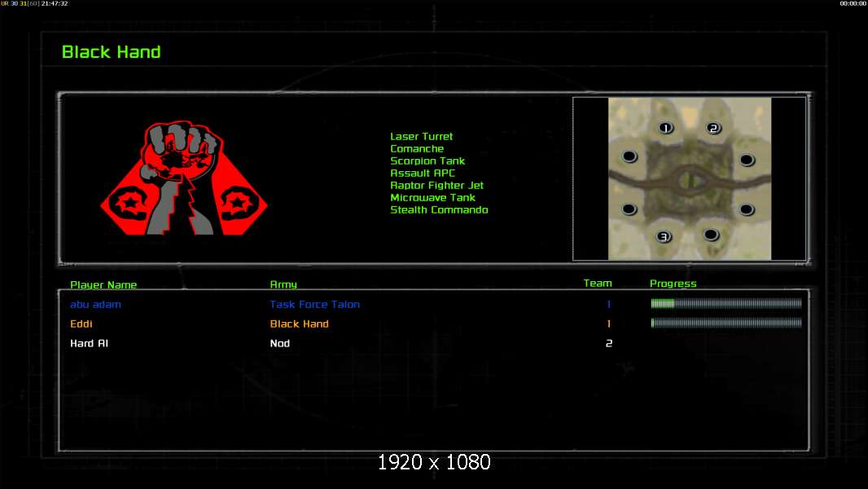Viewport: 868px width, 489px height.
Task: Pick the empty start slot beside slot 3
Action: click(x=711, y=235)
